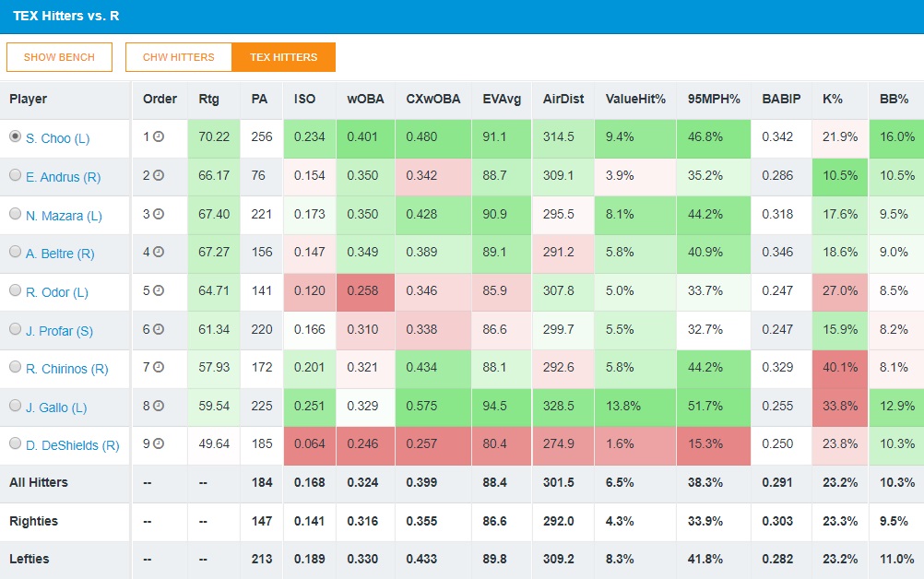The height and width of the screenshot is (579, 924).
Task: Click the Righties row label
Action: coord(33,521)
